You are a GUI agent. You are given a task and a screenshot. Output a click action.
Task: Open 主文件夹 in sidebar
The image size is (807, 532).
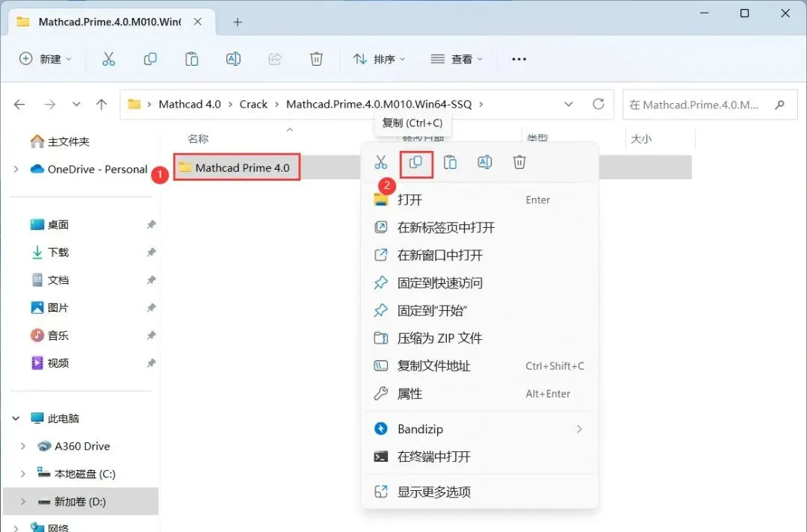click(61, 141)
